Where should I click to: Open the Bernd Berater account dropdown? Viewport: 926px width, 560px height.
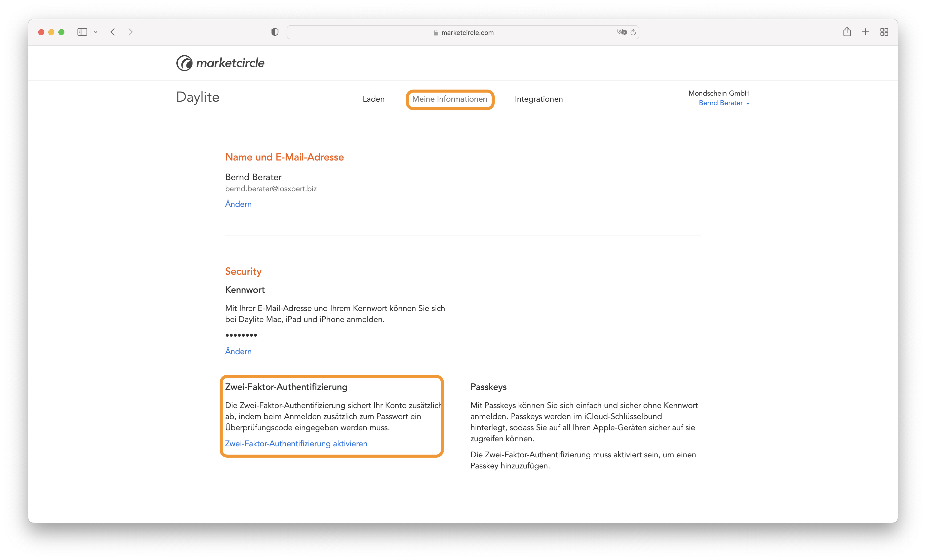pyautogui.click(x=724, y=103)
